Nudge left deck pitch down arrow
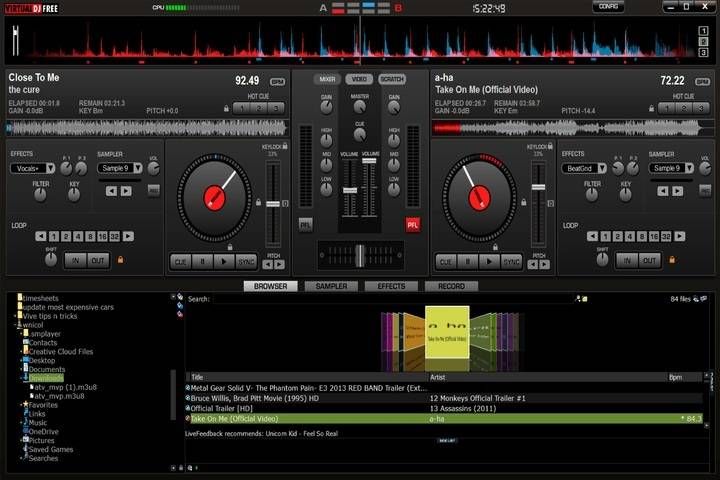The width and height of the screenshot is (720, 480). 267,265
